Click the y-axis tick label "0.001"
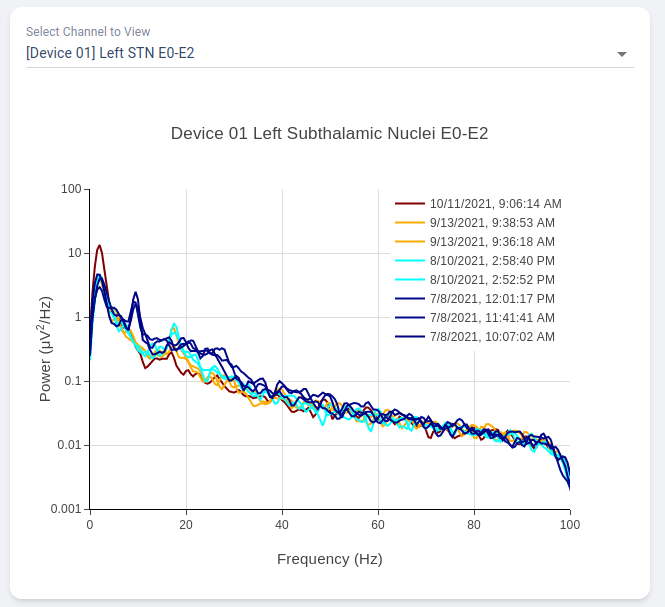The image size is (665, 607). tap(66, 509)
